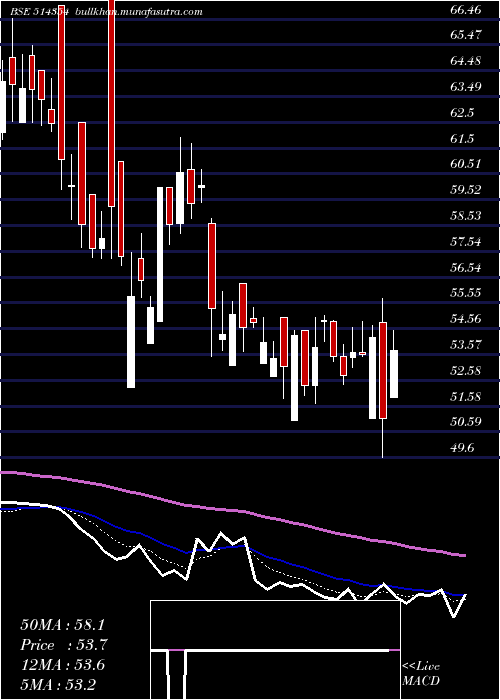Click the 58.53 price axis label
This screenshot has height=700, width=500.
tap(466, 216)
